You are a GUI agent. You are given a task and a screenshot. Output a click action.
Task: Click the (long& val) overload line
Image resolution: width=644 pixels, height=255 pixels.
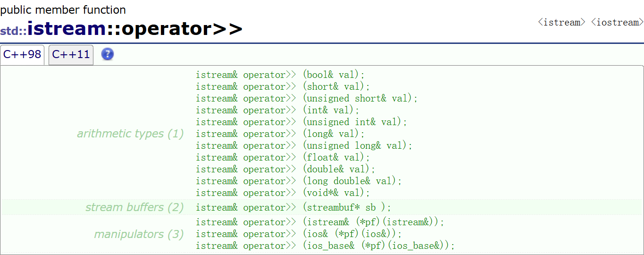coord(281,134)
